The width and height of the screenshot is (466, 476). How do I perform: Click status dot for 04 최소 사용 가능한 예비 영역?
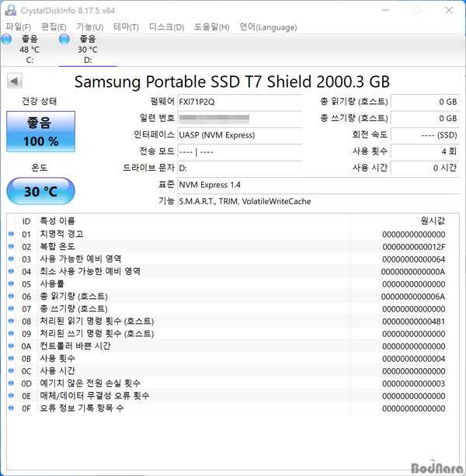(x=11, y=271)
